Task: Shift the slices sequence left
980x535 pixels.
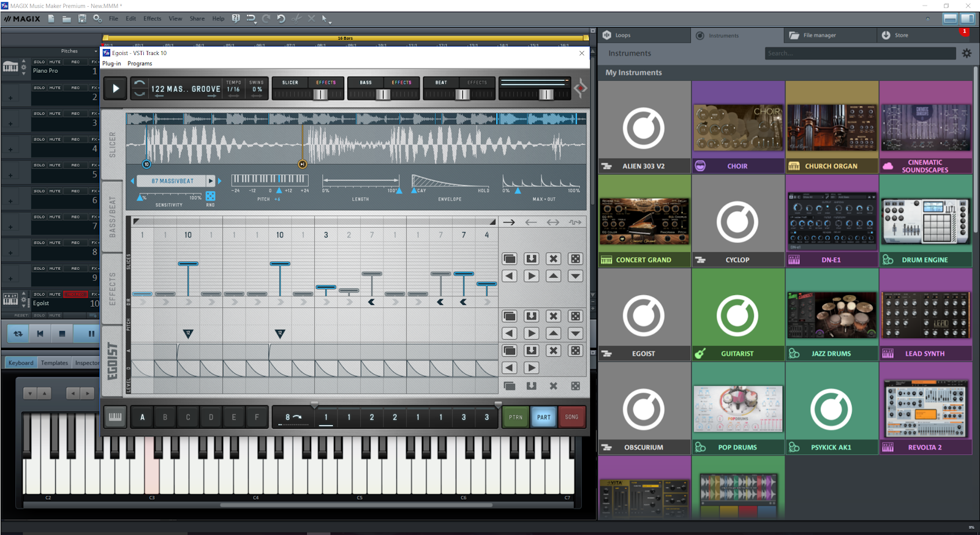Action: click(510, 276)
